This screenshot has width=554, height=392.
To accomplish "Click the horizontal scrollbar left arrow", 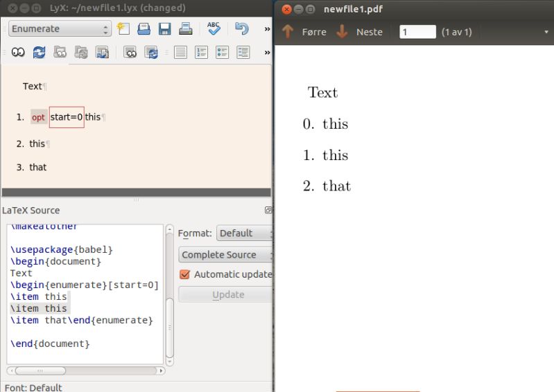I will coord(11,371).
